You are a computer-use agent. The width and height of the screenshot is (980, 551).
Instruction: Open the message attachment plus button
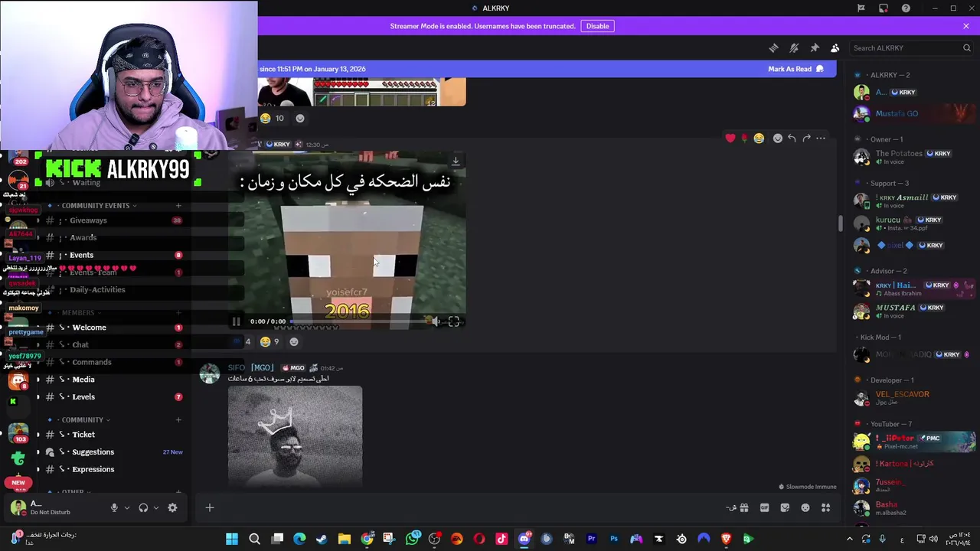coord(209,507)
